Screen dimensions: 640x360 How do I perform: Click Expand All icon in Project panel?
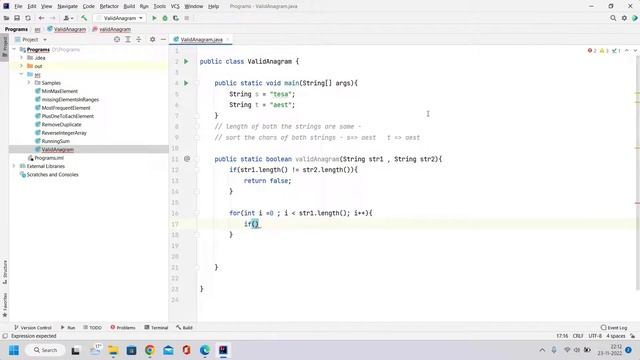[128, 39]
